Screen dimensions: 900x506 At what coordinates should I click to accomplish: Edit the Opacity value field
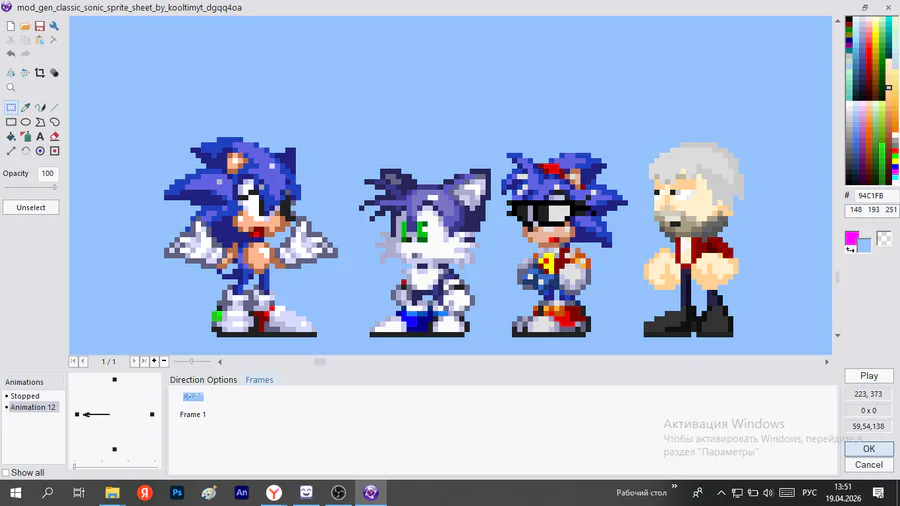point(48,173)
